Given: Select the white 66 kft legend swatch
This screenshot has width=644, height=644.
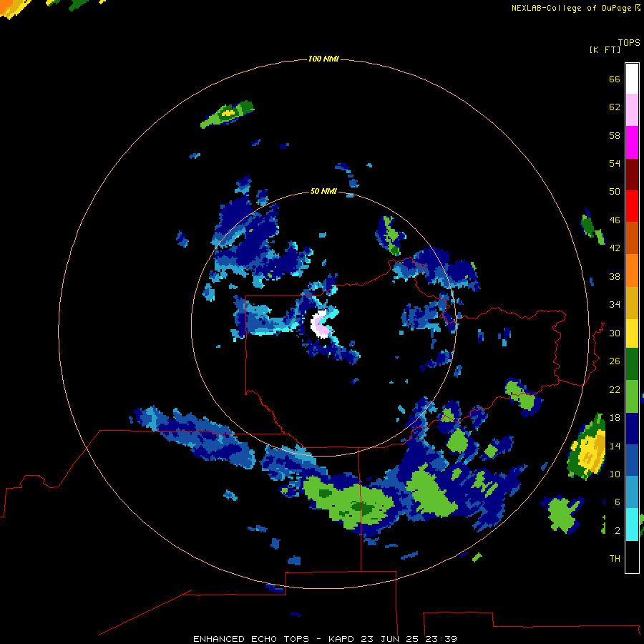Looking at the screenshot, I should (x=632, y=79).
